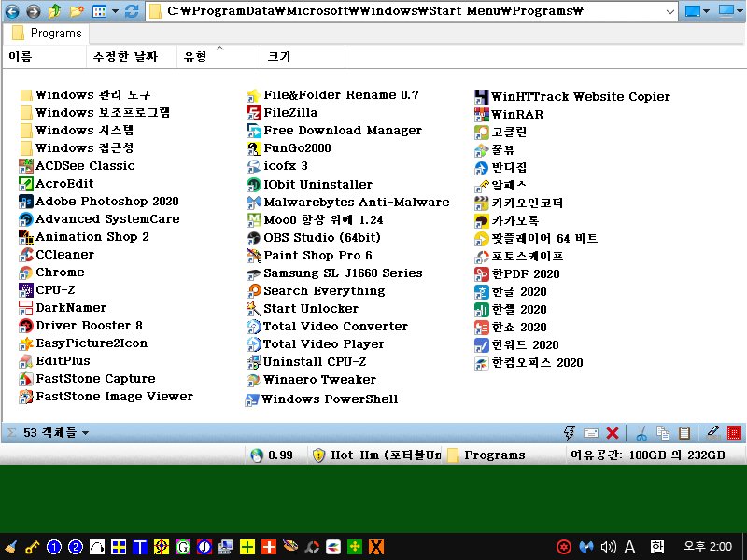Open the orange X taskbar icon
This screenshot has width=747, height=560.
click(x=376, y=547)
